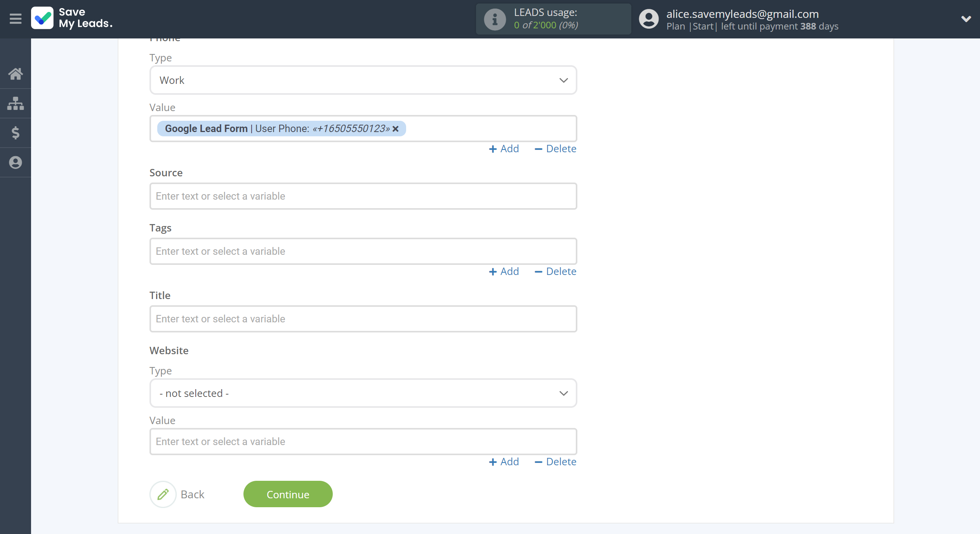Click the Back pencil icon
Image resolution: width=980 pixels, height=534 pixels.
click(163, 494)
